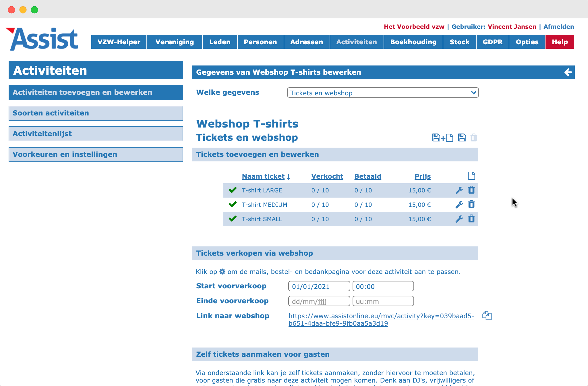Open the Stock menu

[460, 42]
